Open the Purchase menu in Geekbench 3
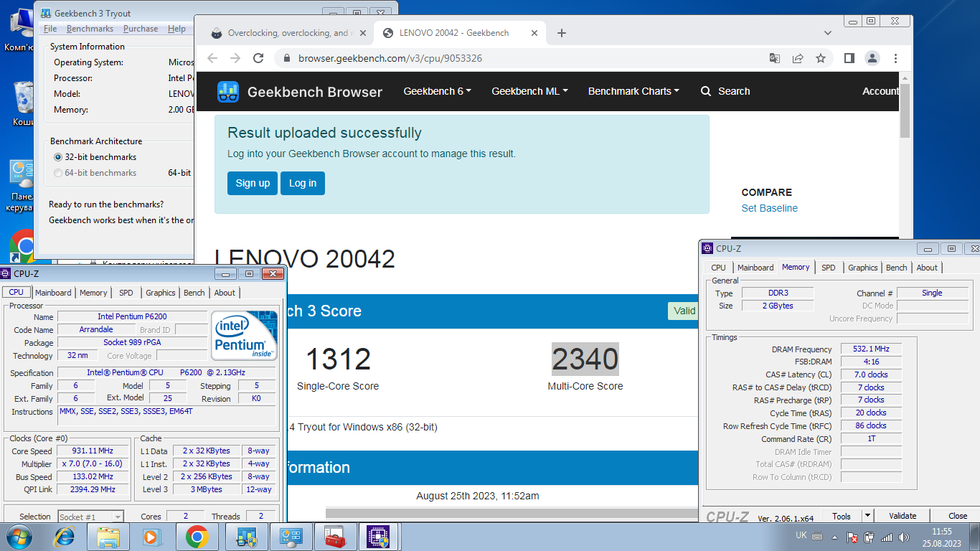Viewport: 980px width, 551px height. 141,29
